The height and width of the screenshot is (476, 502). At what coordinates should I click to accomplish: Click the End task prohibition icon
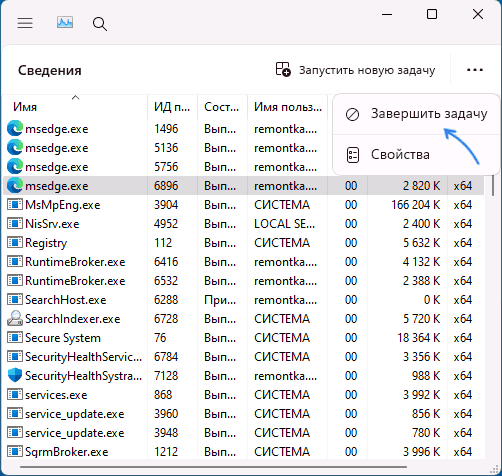click(352, 114)
